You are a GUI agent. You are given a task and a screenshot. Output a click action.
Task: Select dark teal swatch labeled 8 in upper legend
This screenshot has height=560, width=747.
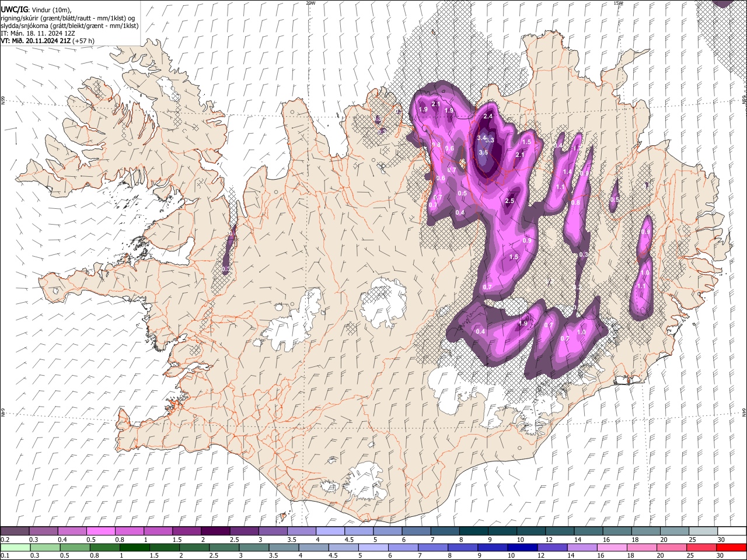(x=473, y=531)
